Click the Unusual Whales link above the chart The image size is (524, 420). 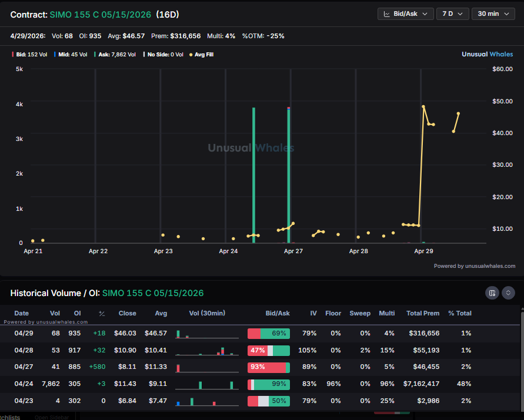[488, 54]
